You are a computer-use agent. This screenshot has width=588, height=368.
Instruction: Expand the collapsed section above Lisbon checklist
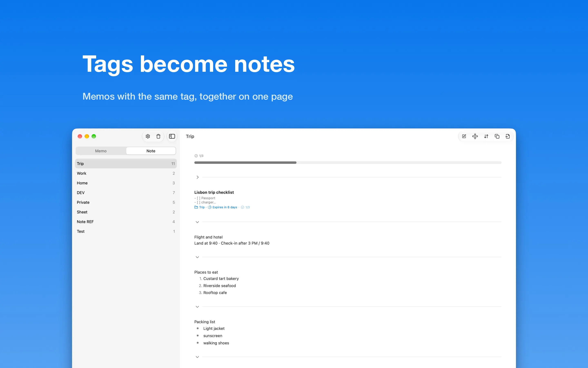pyautogui.click(x=198, y=177)
